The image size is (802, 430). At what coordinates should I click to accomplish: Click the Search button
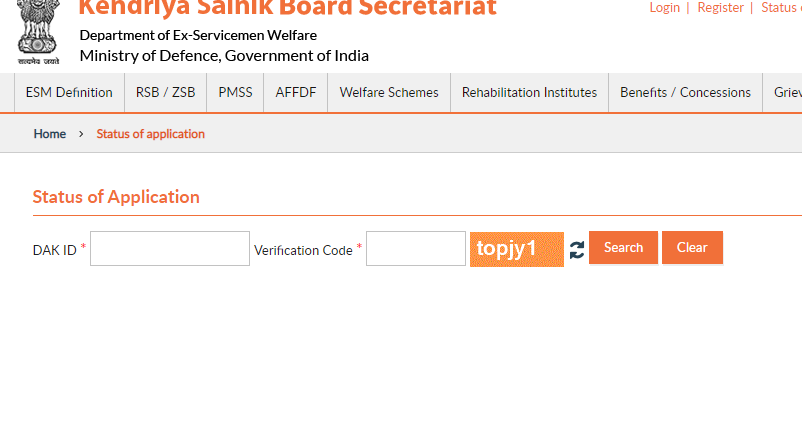623,247
